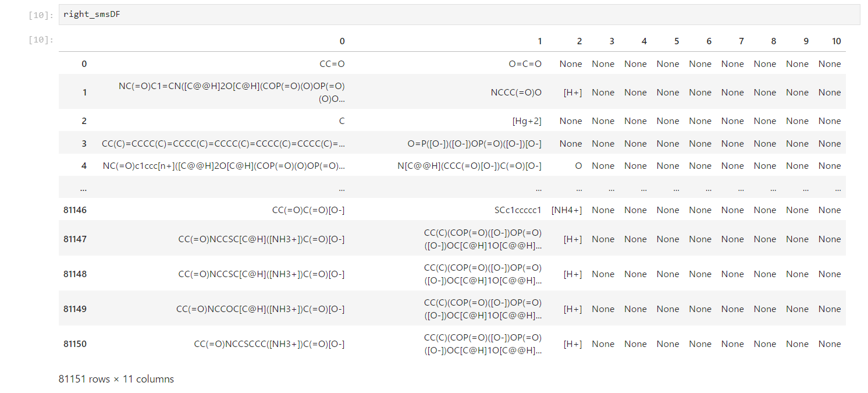868x393 pixels.
Task: Click the cell containing [Hg+2]
Action: tap(527, 121)
